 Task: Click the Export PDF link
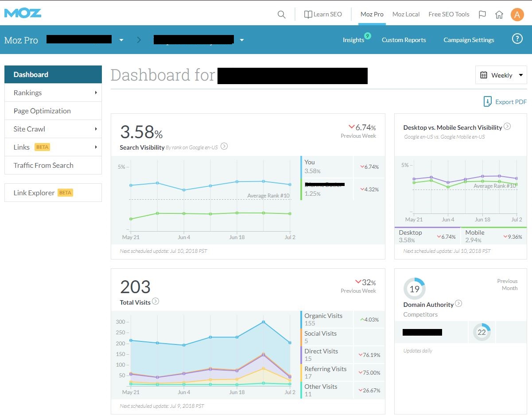[x=511, y=102]
